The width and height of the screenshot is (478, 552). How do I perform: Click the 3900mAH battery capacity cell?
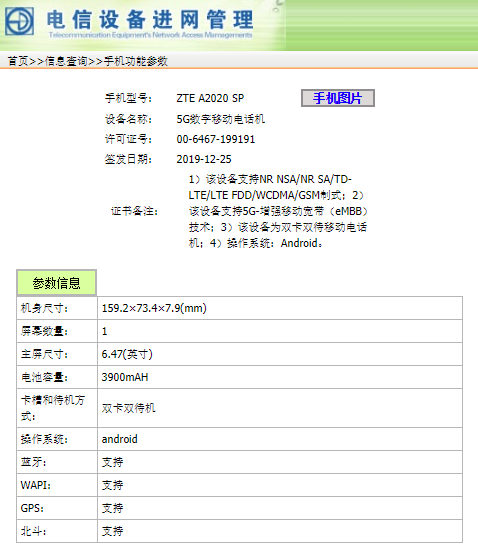tap(280, 377)
